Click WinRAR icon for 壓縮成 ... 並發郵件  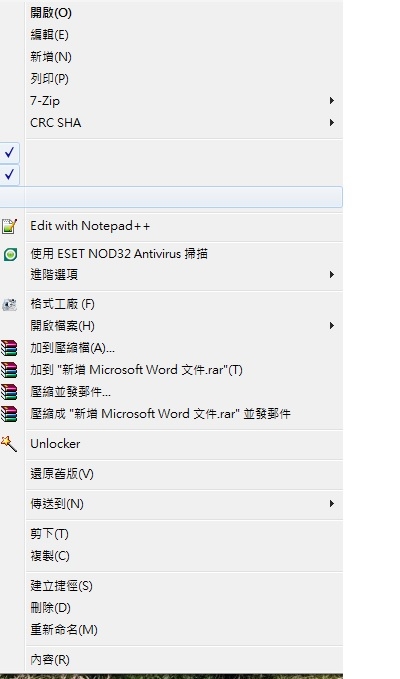tap(9, 414)
